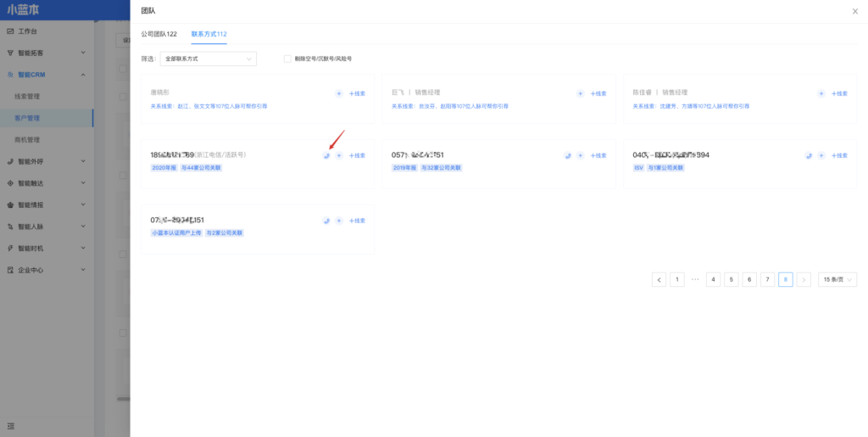Select the 联系方式112 tab
This screenshot has width=868, height=437.
[x=209, y=34]
